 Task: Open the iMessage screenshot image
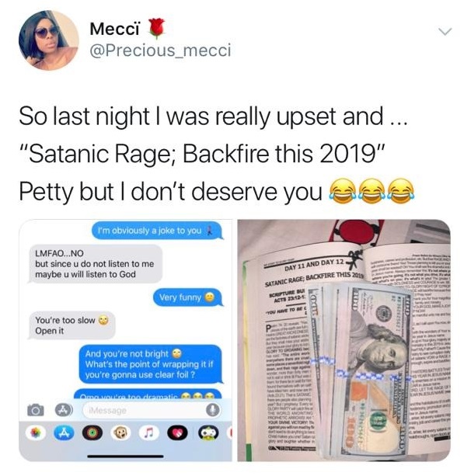pyautogui.click(x=125, y=340)
